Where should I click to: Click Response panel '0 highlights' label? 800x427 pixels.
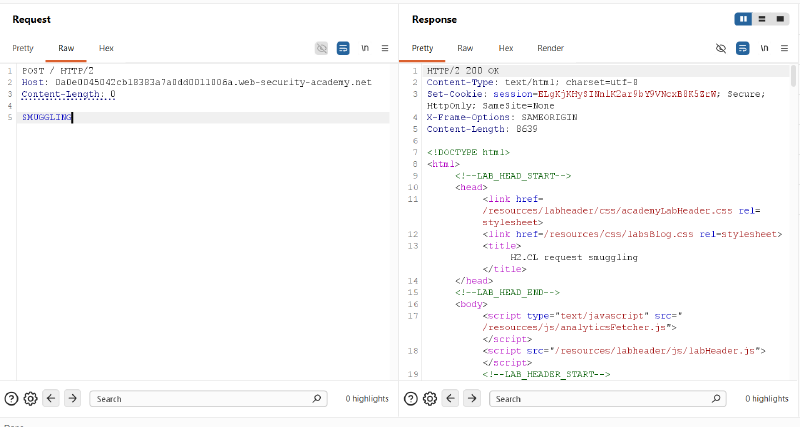766,398
